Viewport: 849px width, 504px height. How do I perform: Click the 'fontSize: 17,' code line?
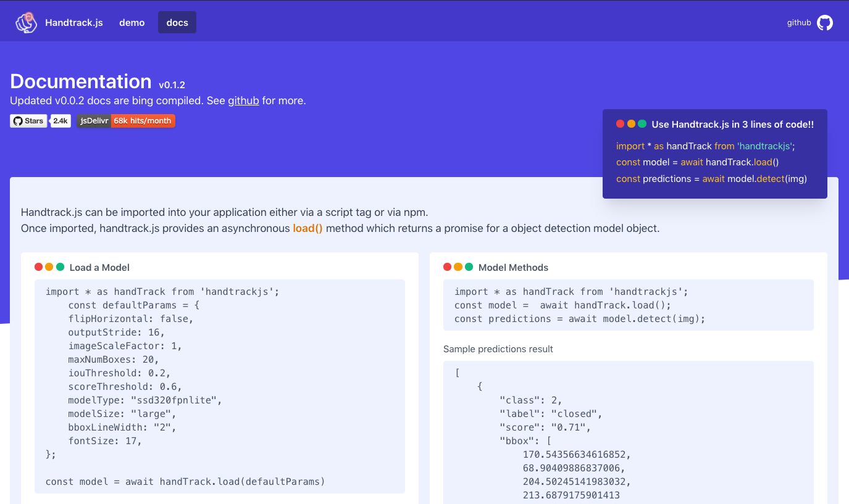click(x=105, y=441)
